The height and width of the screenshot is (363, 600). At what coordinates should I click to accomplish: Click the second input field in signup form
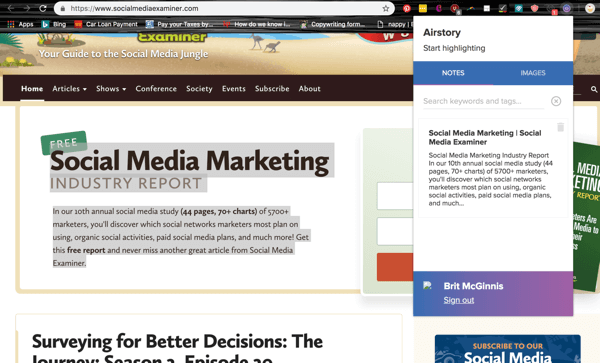pyautogui.click(x=395, y=231)
